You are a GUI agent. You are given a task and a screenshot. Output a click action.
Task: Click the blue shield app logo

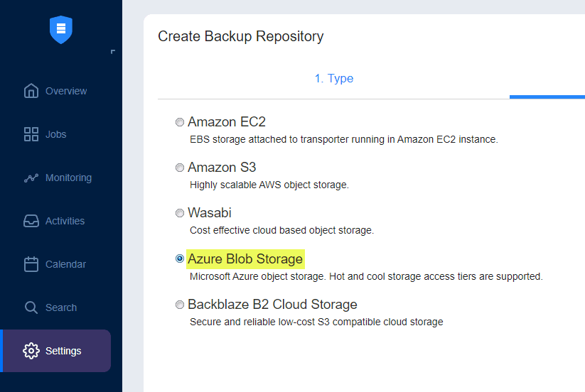point(61,29)
